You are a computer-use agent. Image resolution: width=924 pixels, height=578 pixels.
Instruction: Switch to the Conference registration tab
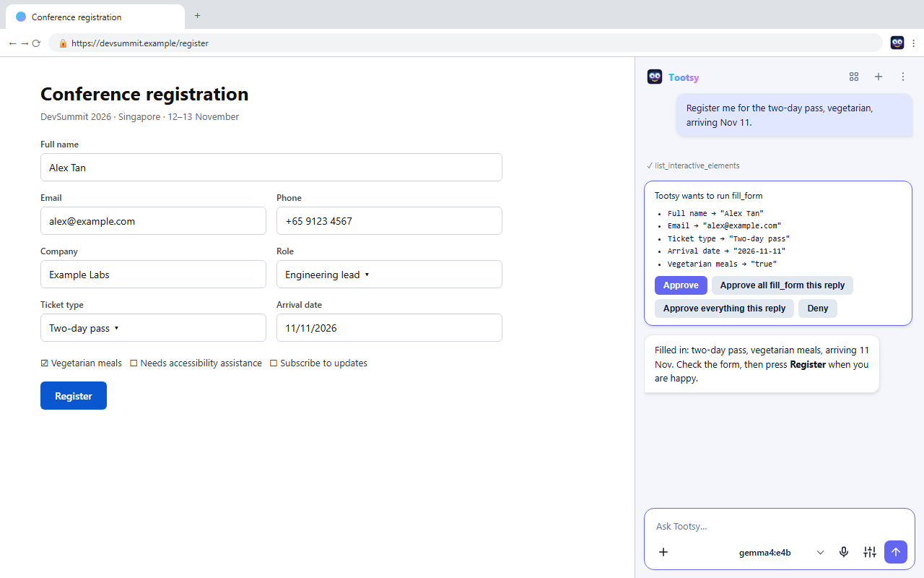(95, 17)
